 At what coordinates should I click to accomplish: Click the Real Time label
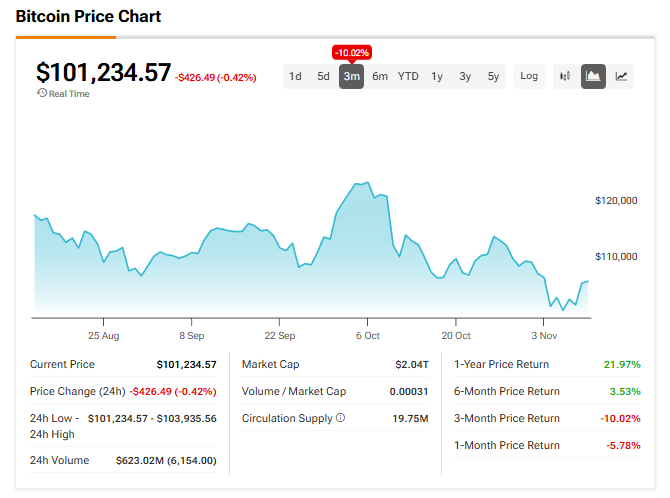(x=69, y=94)
